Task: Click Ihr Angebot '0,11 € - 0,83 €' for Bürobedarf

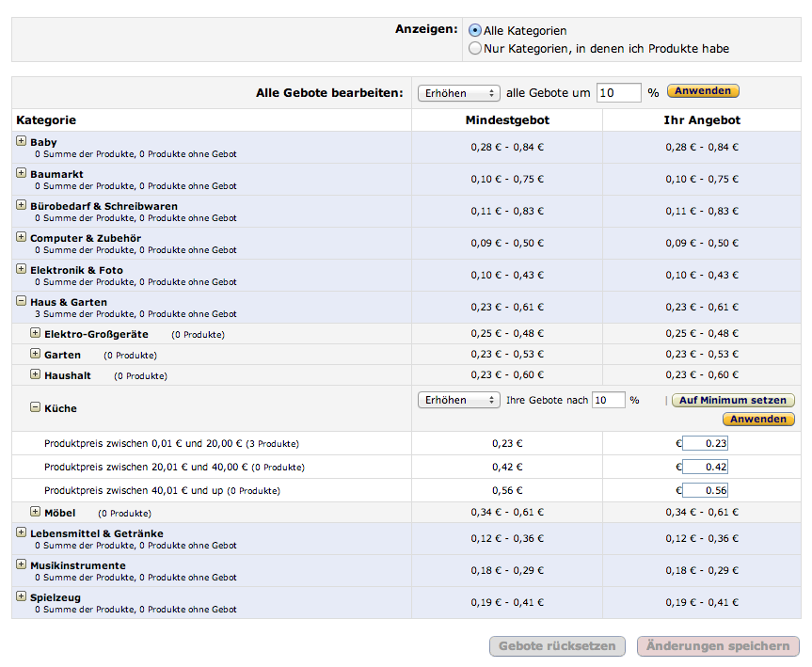Action: [702, 212]
